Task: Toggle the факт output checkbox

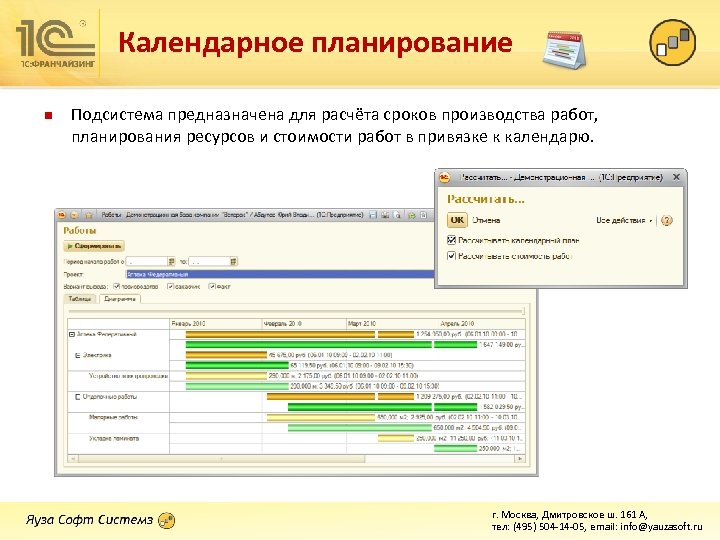Action: tap(212, 286)
